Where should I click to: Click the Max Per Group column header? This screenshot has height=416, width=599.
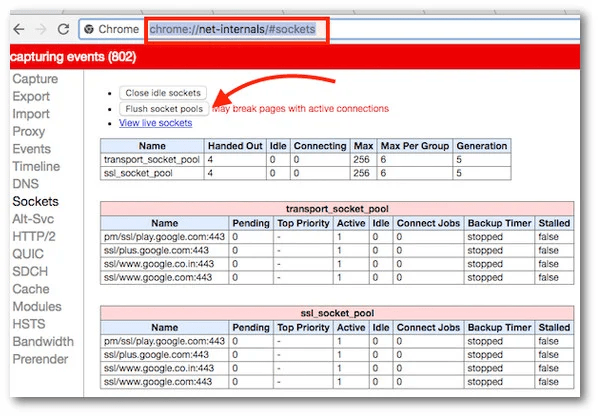[415, 146]
